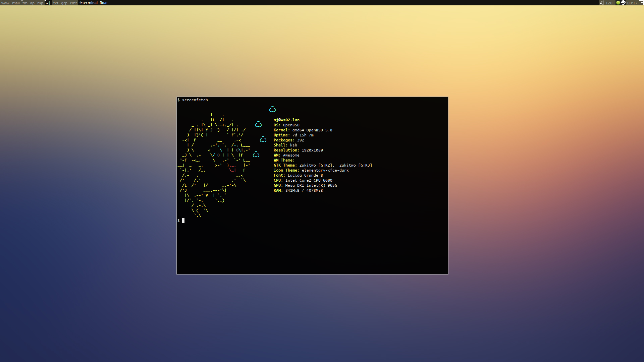Viewport: 644px width, 362px height.
Task: Click the CPU: Intel Core2 CPU 6600 line
Action: click(303, 180)
